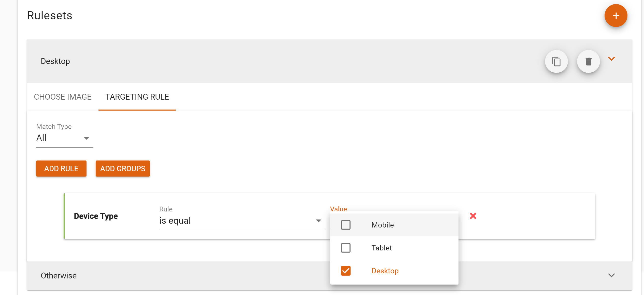
Task: Duplicate the Desktop ruleset with copy icon
Action: [x=556, y=61]
